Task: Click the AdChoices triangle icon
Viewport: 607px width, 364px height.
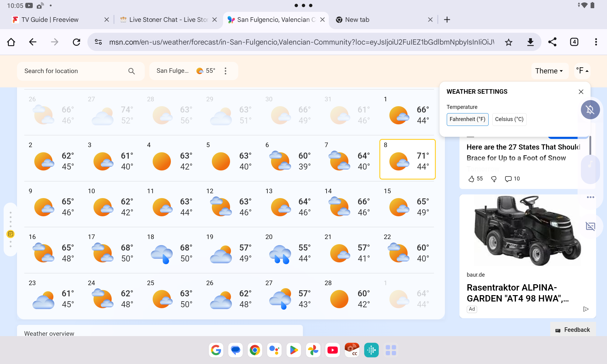Action: tap(586, 309)
